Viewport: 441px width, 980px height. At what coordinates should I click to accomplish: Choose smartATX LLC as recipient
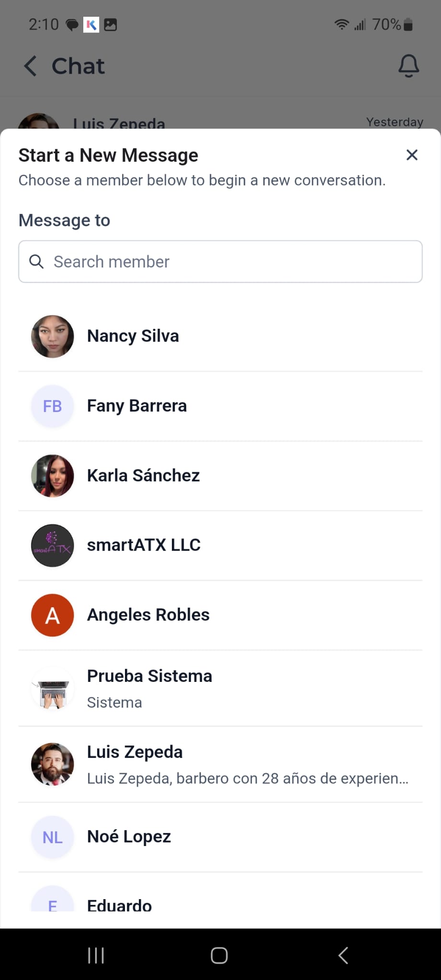[144, 545]
